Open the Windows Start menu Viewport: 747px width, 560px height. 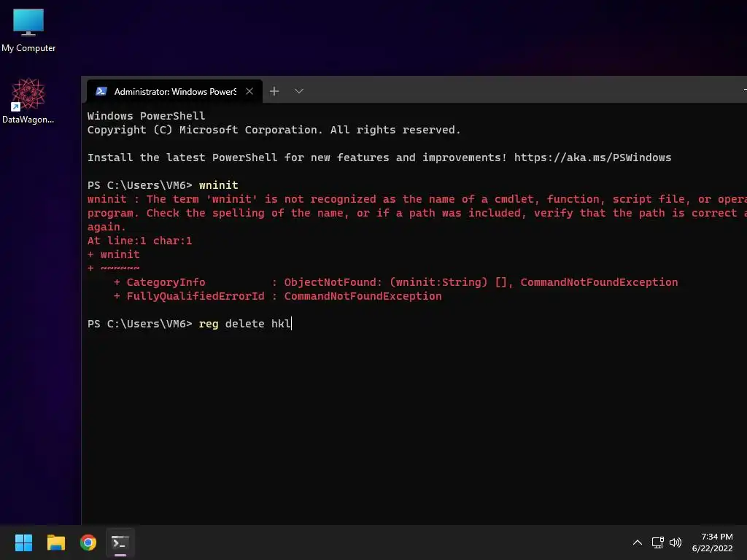(x=23, y=542)
